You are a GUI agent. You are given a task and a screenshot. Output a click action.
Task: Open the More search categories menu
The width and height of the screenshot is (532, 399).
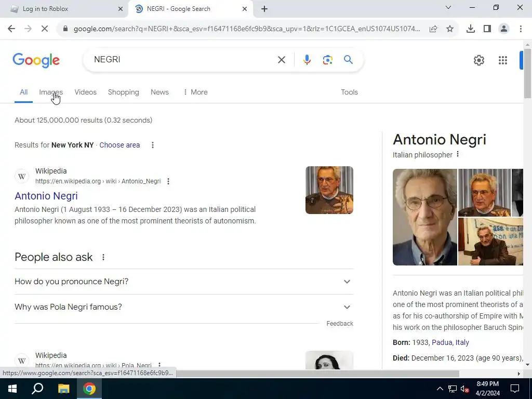(x=195, y=92)
